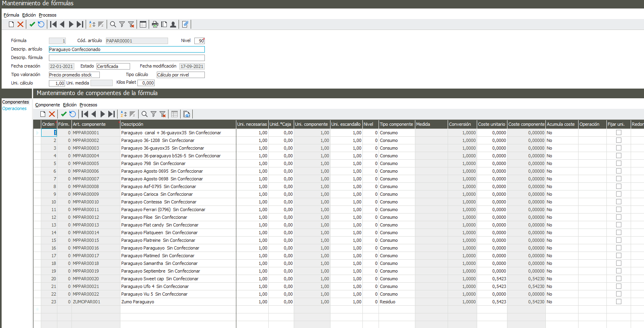
Task: Open the Componente menu
Action: [x=47, y=105]
